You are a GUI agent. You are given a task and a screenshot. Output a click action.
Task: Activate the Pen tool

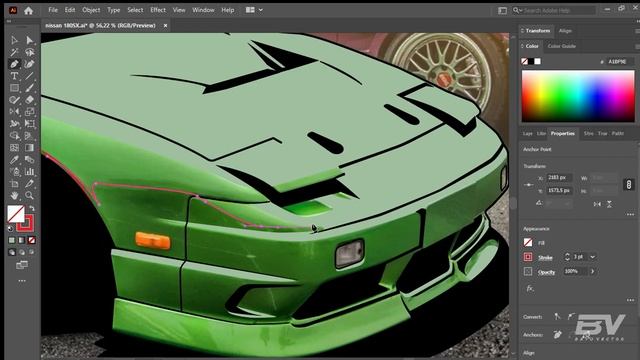tap(14, 64)
